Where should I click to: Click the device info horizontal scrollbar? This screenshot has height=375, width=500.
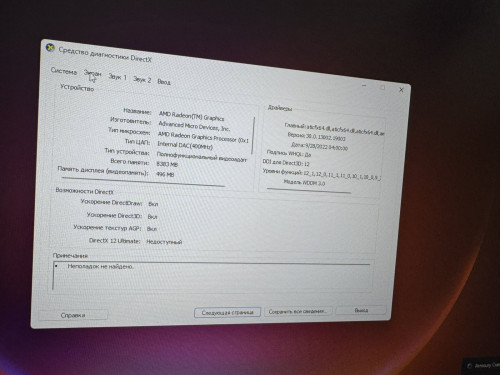coord(143,182)
